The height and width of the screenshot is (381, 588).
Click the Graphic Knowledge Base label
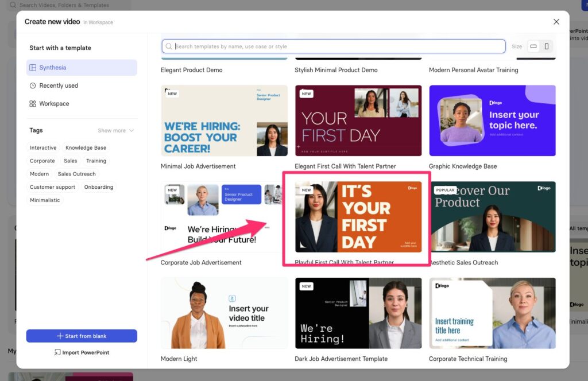click(x=463, y=166)
